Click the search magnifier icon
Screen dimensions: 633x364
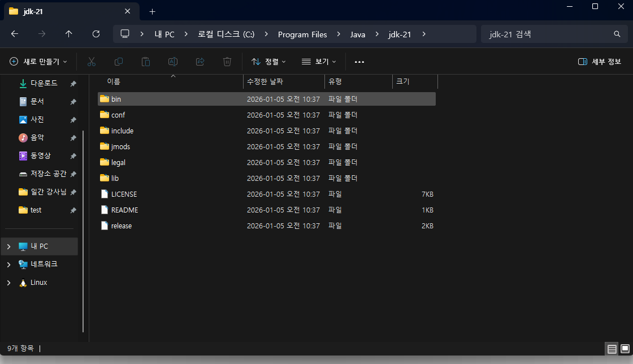click(x=617, y=34)
